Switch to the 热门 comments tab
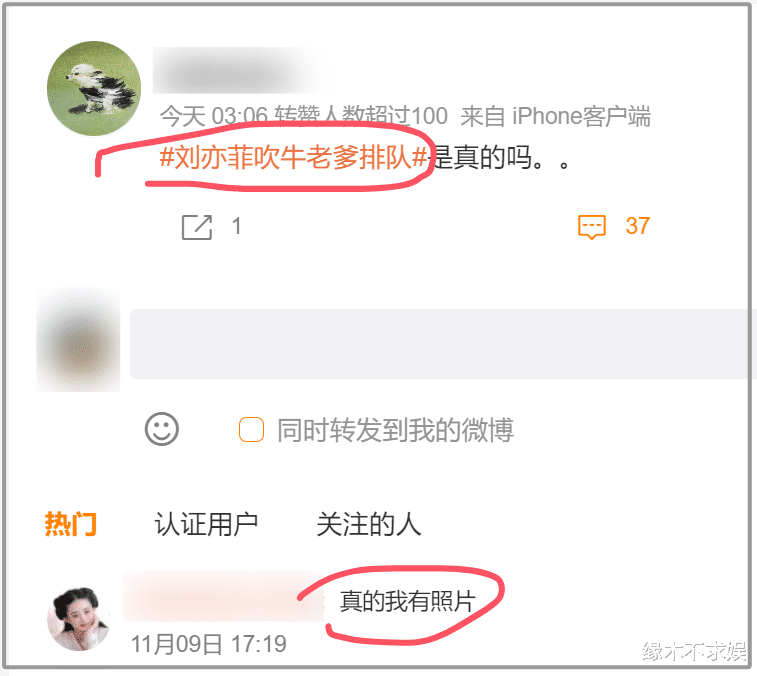Screen dimensions: 757x676 (70, 524)
